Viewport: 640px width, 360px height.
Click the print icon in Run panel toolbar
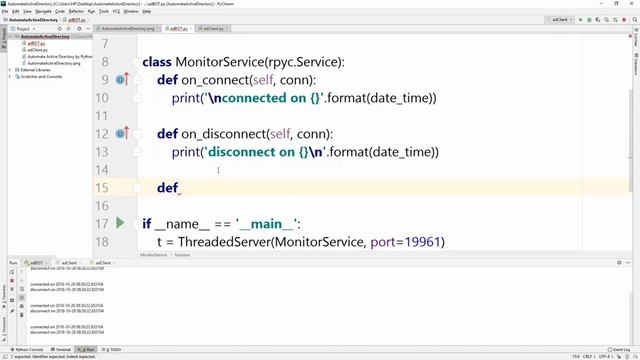tap(22, 307)
